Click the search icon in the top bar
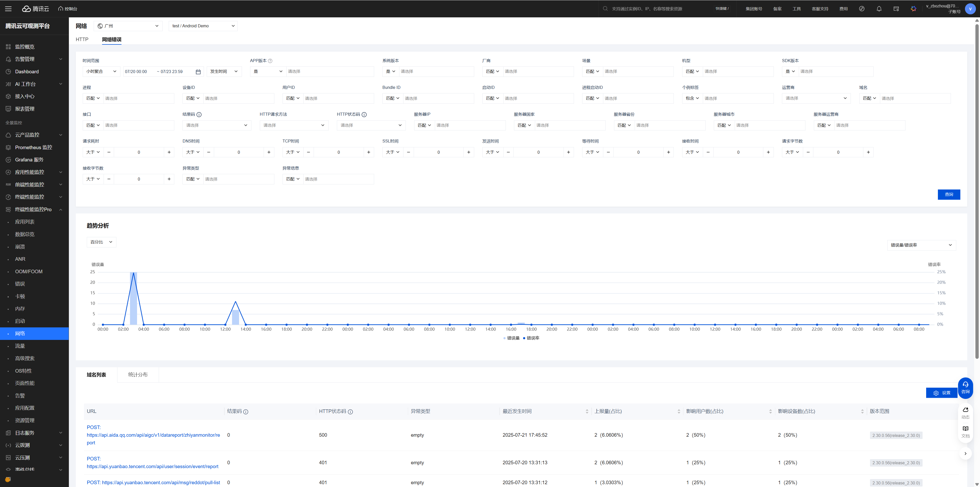The width and height of the screenshot is (980, 487). pos(605,8)
